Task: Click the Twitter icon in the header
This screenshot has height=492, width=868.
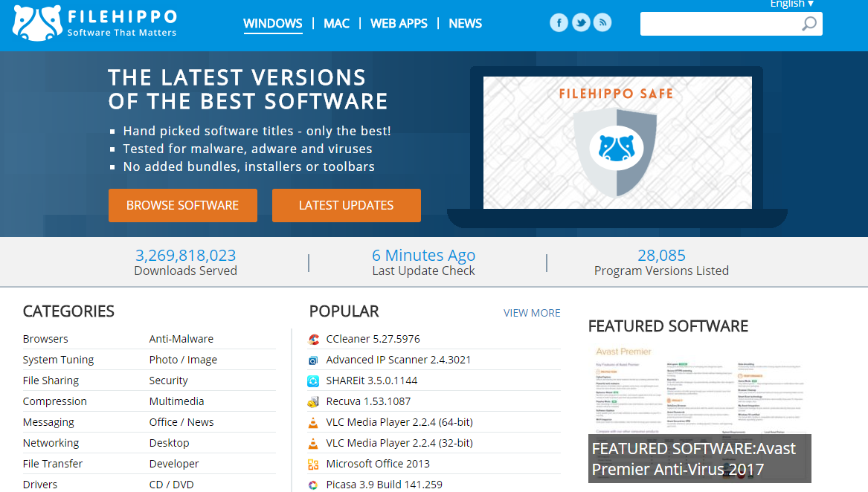Action: (580, 22)
